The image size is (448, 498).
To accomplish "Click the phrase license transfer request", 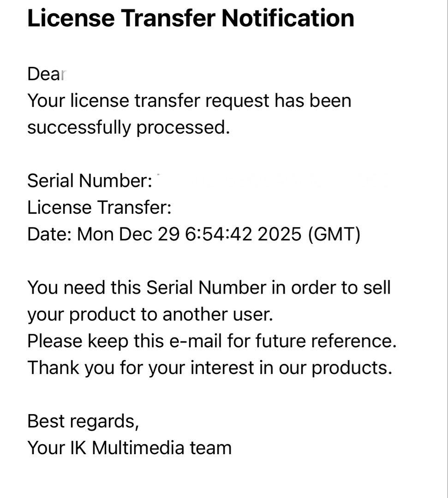I will pos(170,101).
